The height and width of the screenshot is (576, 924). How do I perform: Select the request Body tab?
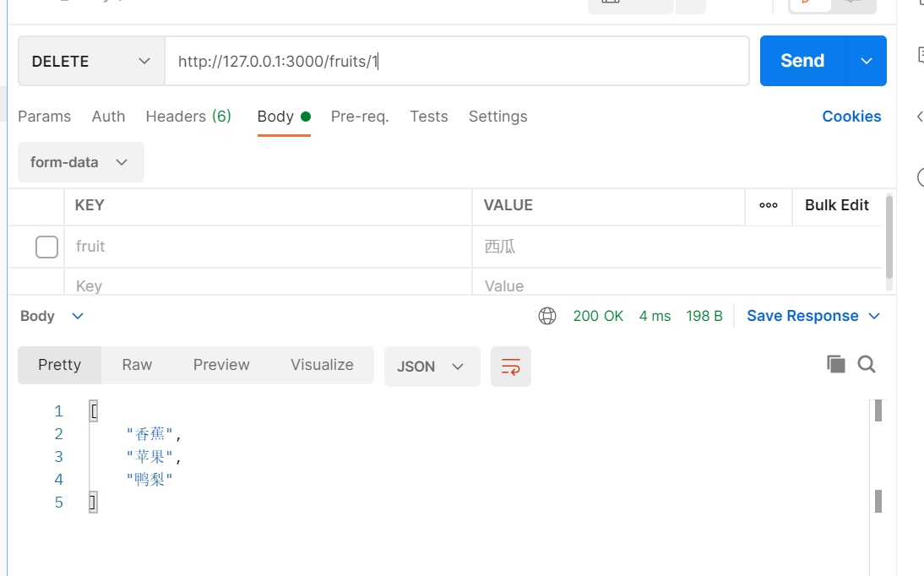coord(284,117)
